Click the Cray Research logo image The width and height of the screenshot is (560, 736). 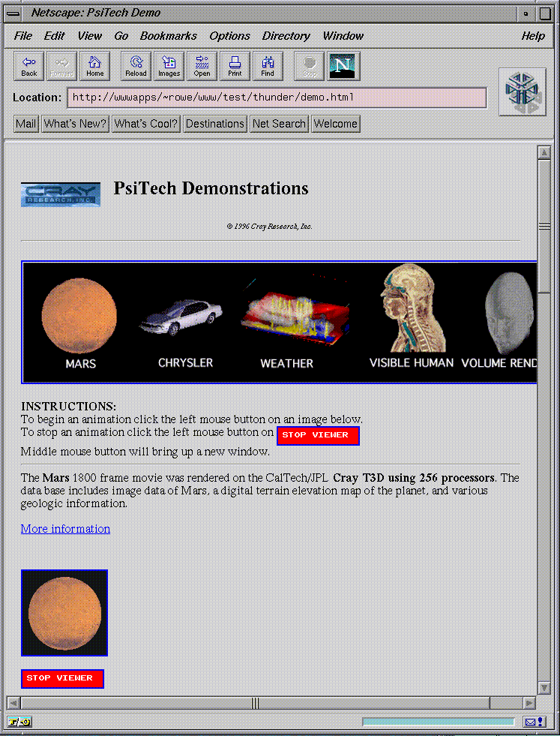[x=61, y=195]
